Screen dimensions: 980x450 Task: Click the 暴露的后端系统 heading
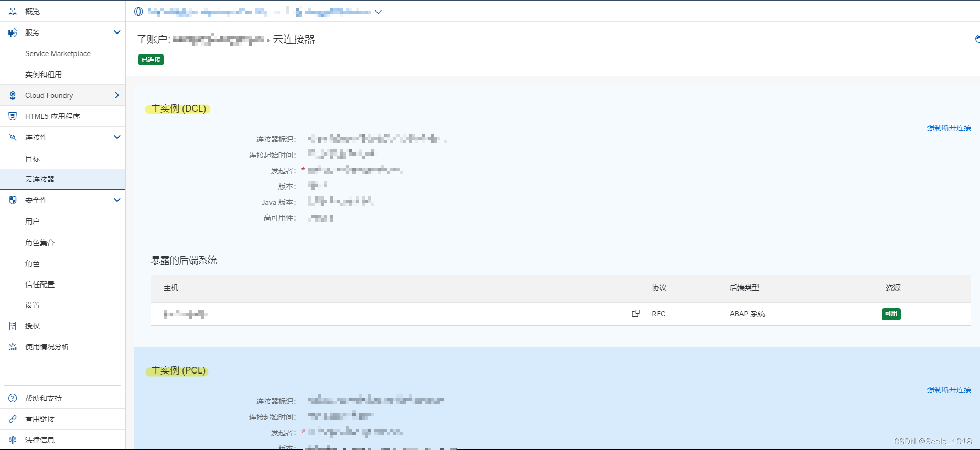(x=184, y=260)
